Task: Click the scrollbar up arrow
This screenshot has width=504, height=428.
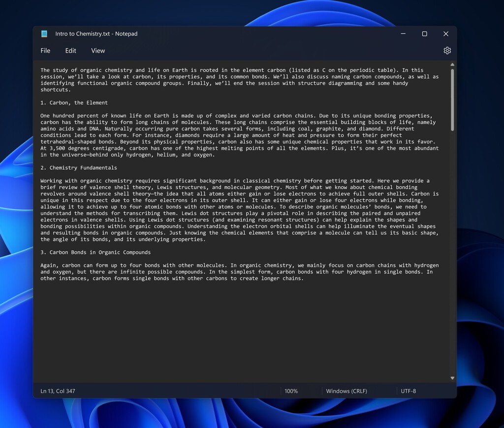Action: point(452,64)
